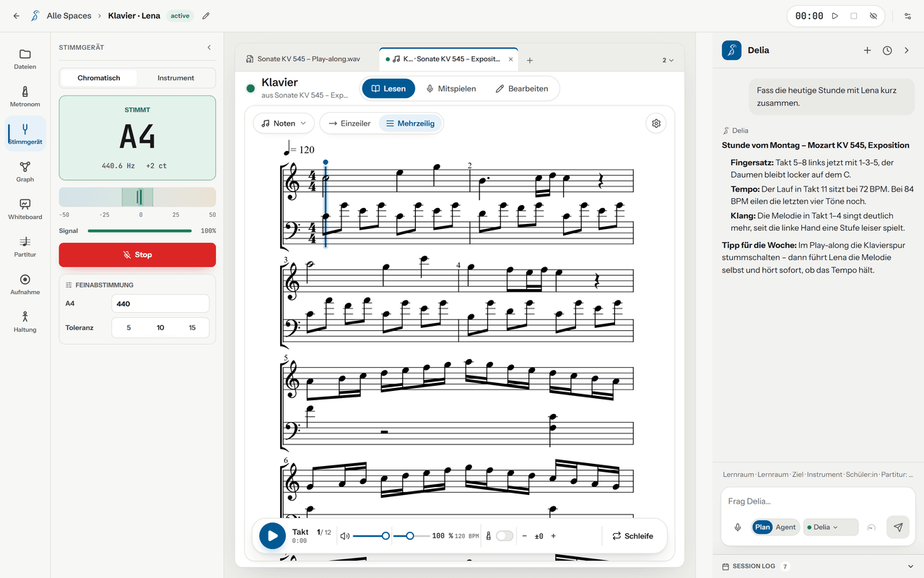Start a new Delia chat with plus

pos(867,51)
